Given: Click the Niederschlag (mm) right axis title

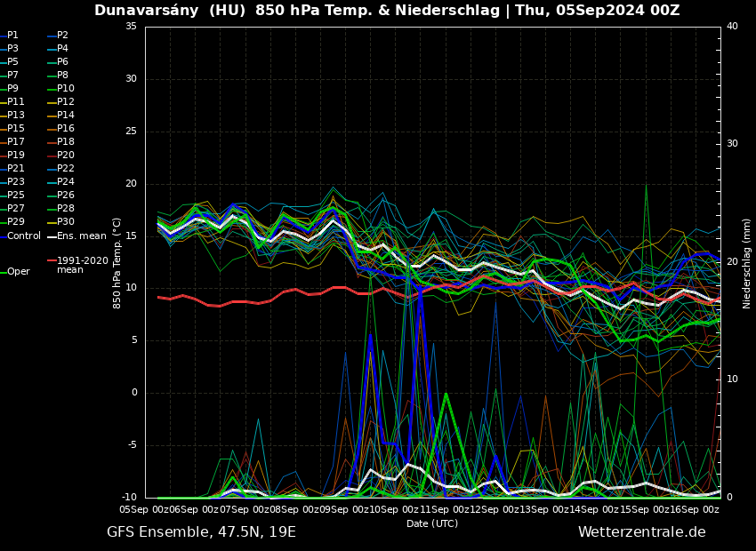Looking at the screenshot, I should (747, 263).
